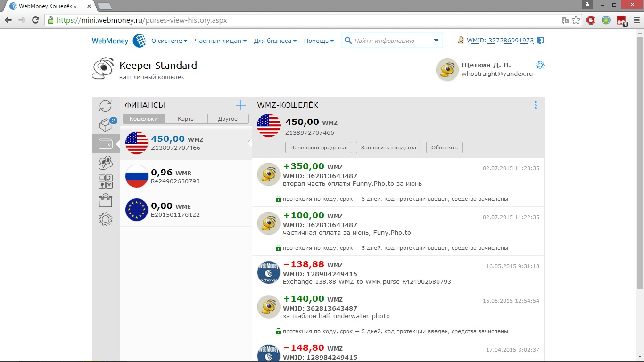
Task: Click the sender avatar of the +140,00 transaction
Action: point(269,307)
